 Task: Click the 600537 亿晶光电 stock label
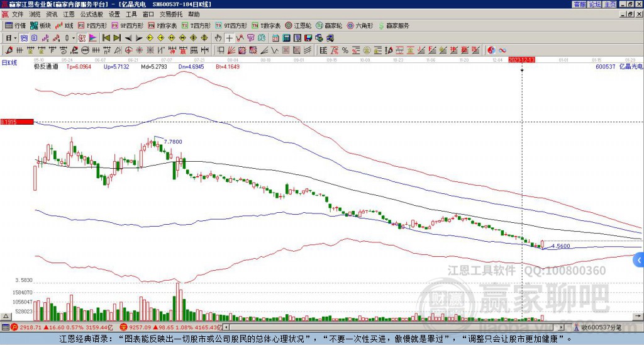coord(619,66)
